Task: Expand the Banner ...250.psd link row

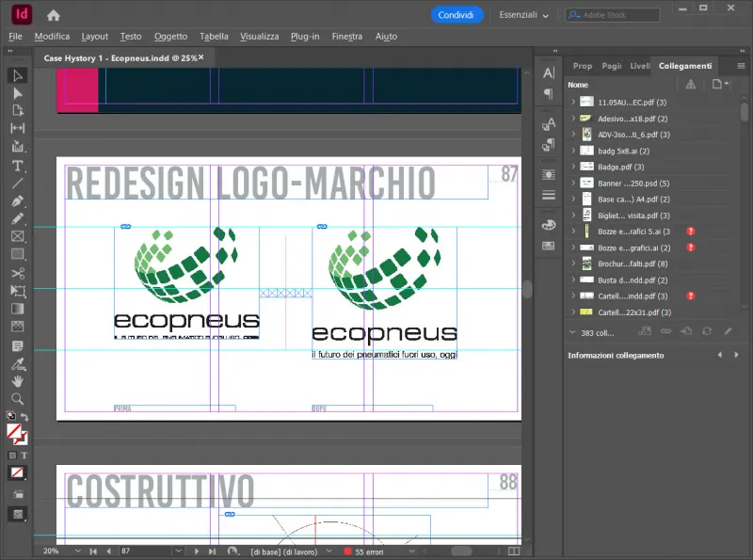Action: (x=573, y=183)
